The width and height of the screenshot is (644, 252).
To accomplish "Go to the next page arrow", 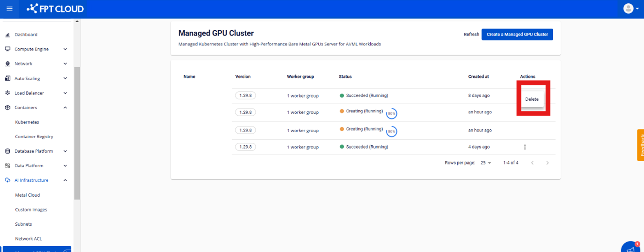I will pos(548,163).
